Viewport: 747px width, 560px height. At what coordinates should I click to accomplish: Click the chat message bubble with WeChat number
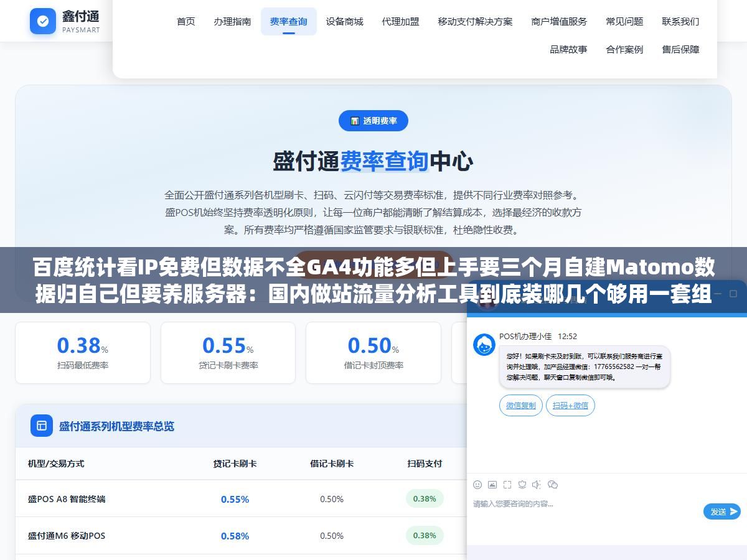pos(585,367)
